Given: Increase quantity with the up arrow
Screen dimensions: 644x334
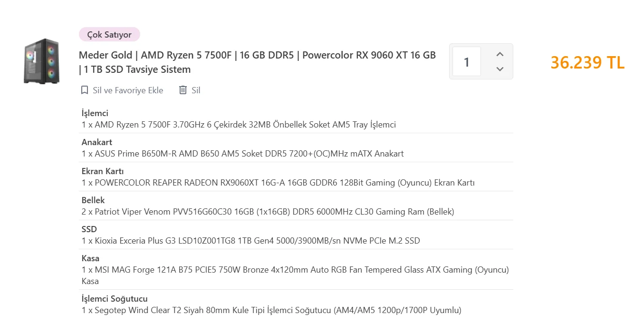Looking at the screenshot, I should point(500,54).
